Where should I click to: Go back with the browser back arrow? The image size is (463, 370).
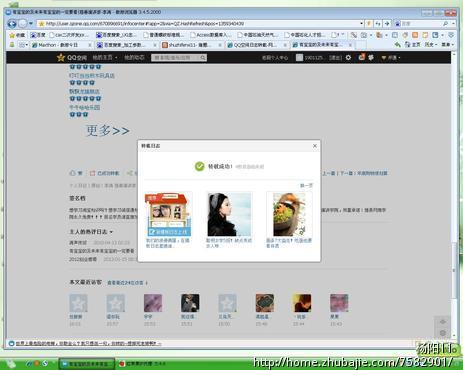click(12, 24)
